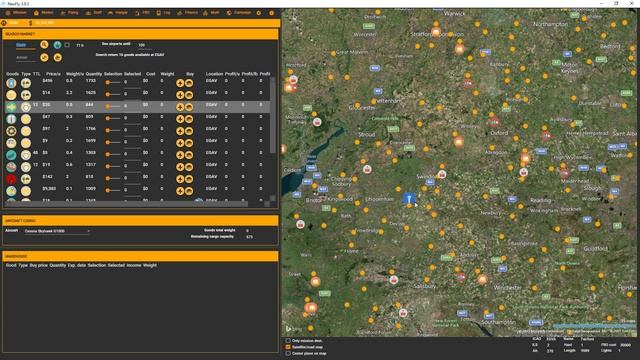Click the max-load buy icon in the $19 row
Screen dimensions: 640x360
(x=189, y=167)
